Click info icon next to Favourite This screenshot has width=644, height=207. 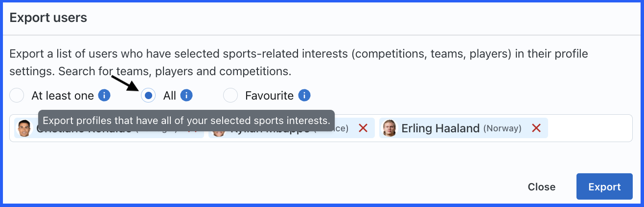pyautogui.click(x=304, y=95)
